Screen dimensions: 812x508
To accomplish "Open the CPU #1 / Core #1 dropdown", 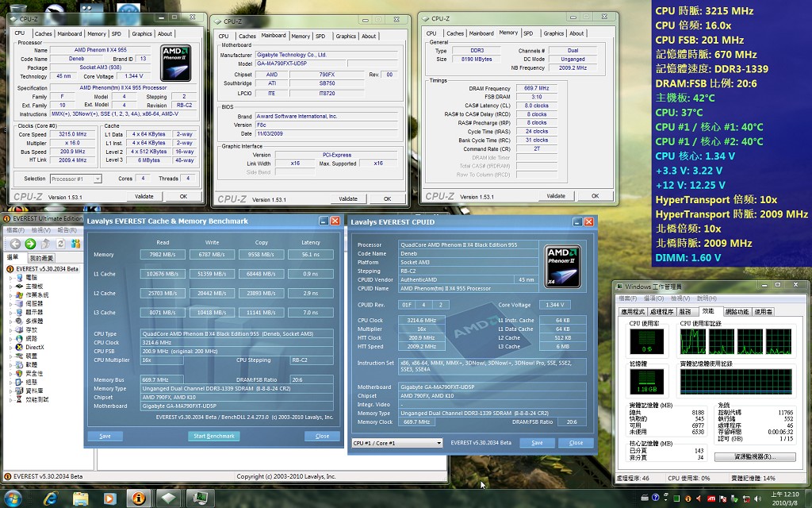I will 396,443.
